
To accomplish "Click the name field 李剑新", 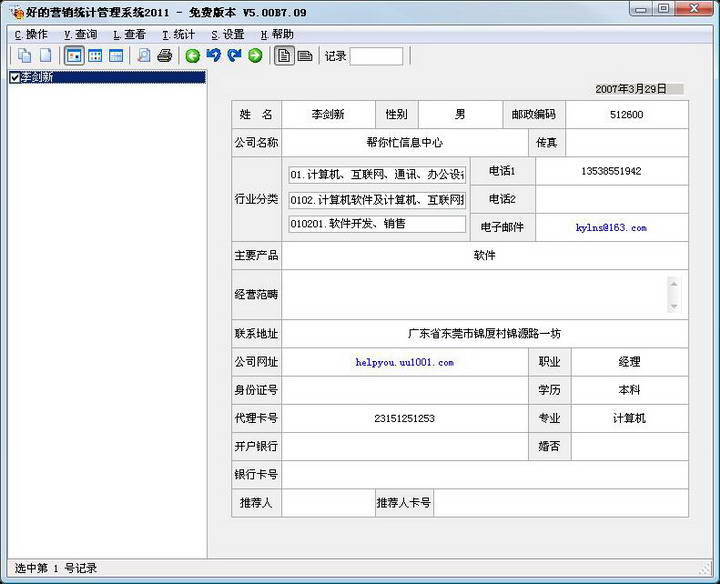I will pos(328,114).
